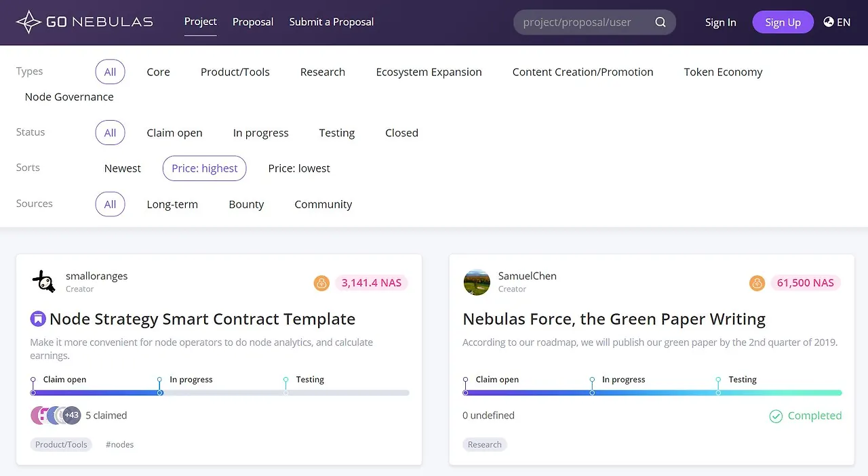Filter types by Node Governance
This screenshot has width=868, height=476.
click(x=69, y=97)
